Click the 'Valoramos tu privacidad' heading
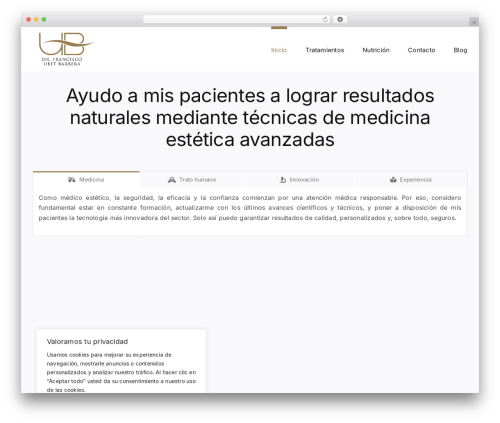500x423 pixels. click(x=87, y=341)
